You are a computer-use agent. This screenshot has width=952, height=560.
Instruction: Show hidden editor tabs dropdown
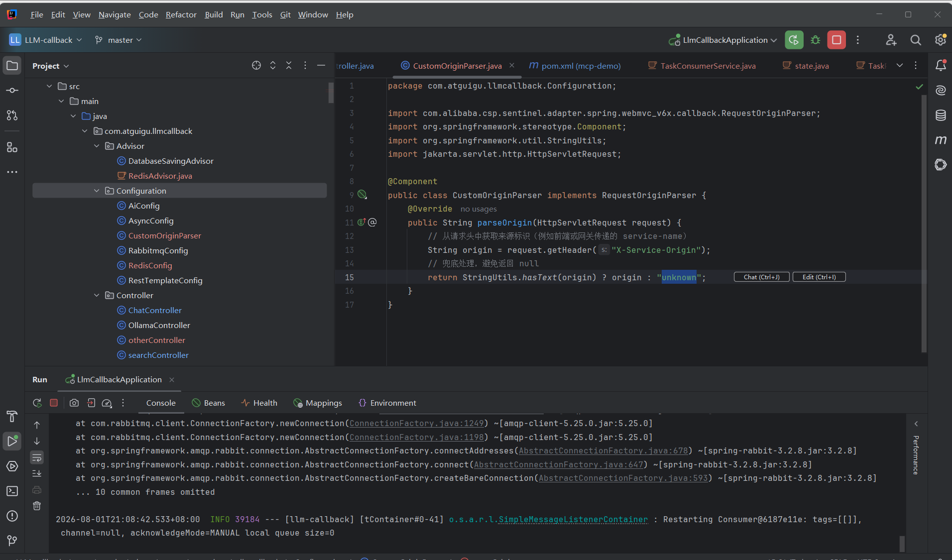pos(900,66)
